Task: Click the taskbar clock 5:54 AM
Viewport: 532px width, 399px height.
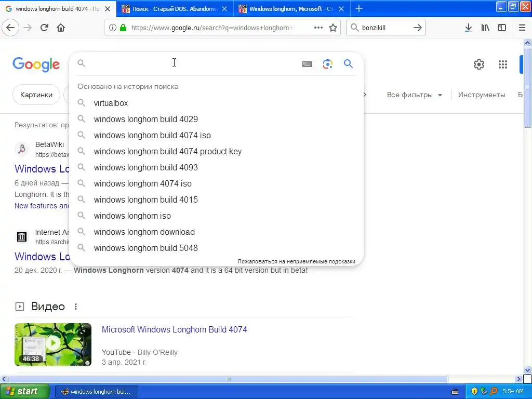Action: 513,391
